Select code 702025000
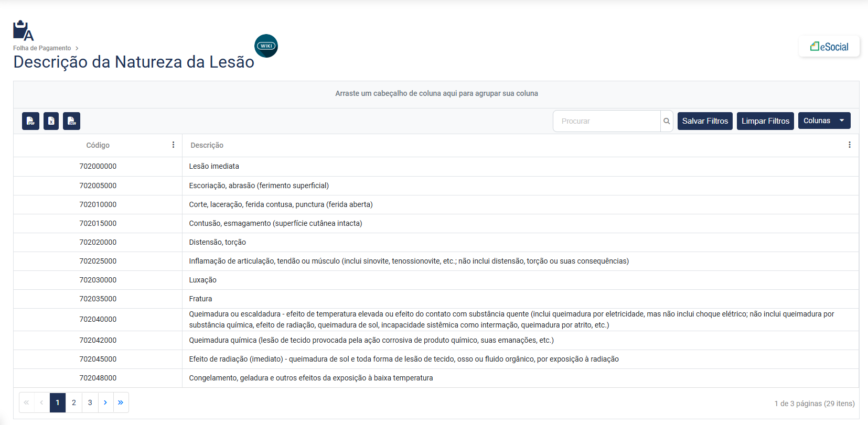Screen dimensions: 868x425 click(x=98, y=261)
